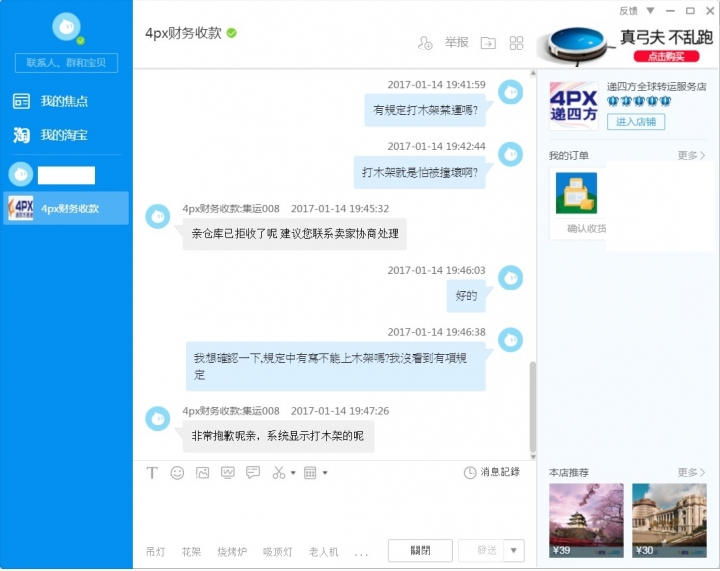This screenshot has width=720, height=571.
Task: Click the folder transfer icon in header
Action: [488, 43]
